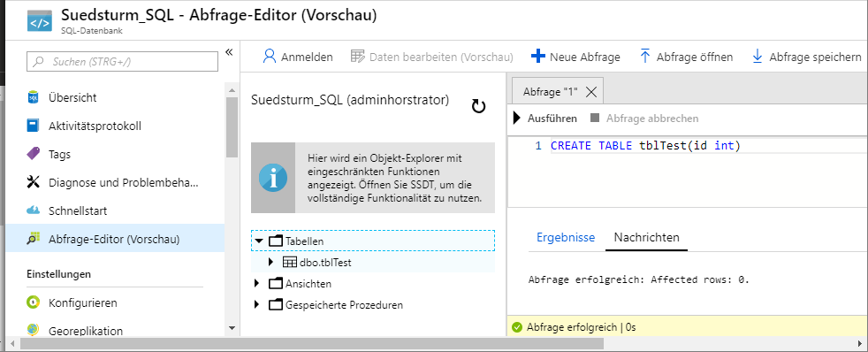Click the blue plus Neue Abfrage icon
868x352 pixels.
pyautogui.click(x=538, y=57)
